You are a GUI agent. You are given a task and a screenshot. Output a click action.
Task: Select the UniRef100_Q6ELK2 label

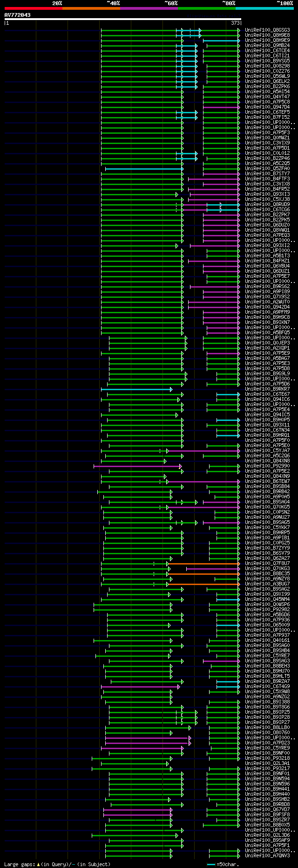click(267, 82)
